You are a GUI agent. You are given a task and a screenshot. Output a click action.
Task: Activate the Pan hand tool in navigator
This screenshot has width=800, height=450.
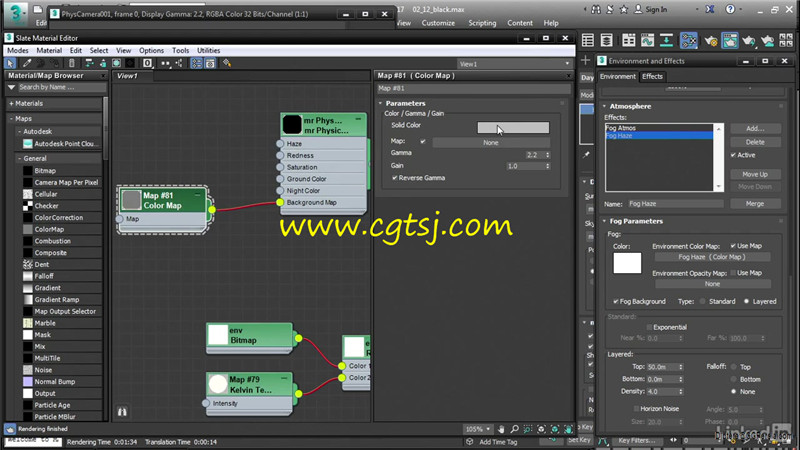click(501, 429)
